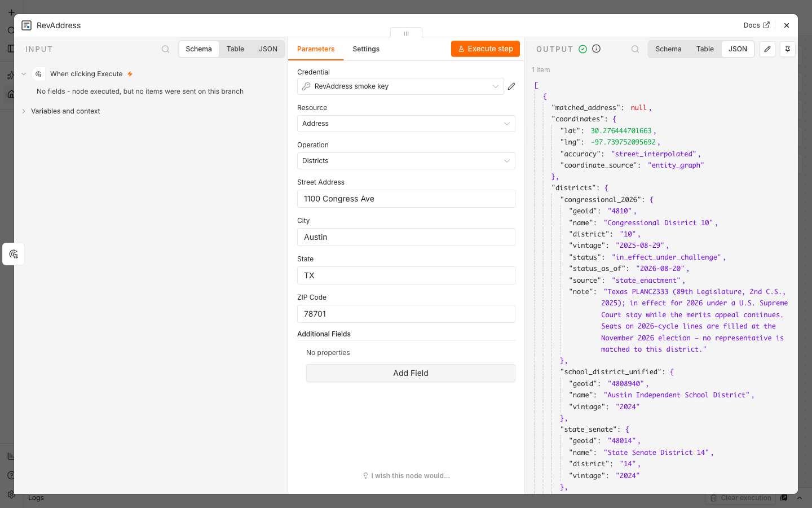The image size is (812, 508).
Task: Switch input view to Table
Action: [x=235, y=49]
